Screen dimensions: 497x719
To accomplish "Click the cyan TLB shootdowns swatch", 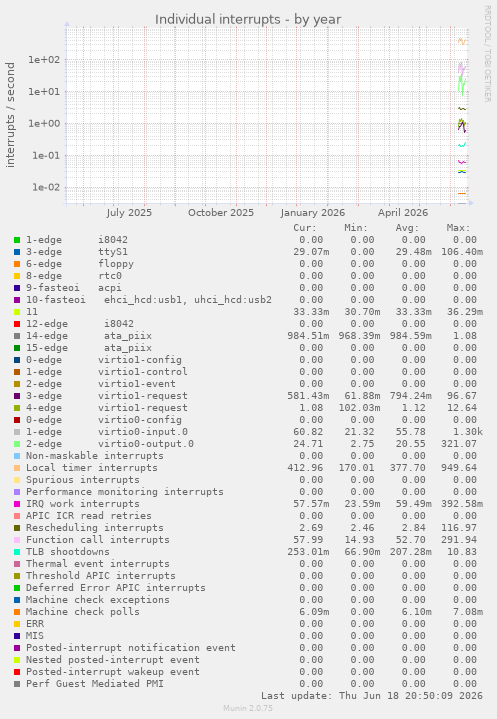I will pyautogui.click(x=17, y=552).
